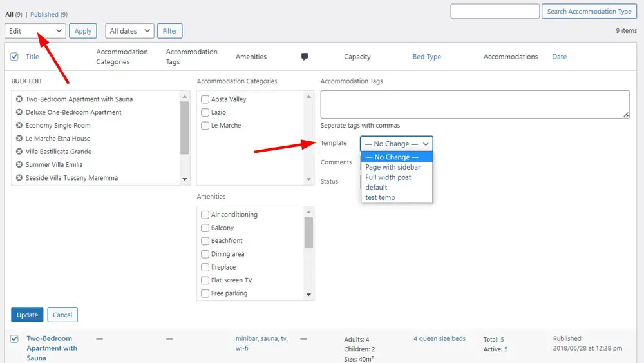
Task: Open the minibar, sauna, tv, wi-fi amenities link
Action: 261,343
